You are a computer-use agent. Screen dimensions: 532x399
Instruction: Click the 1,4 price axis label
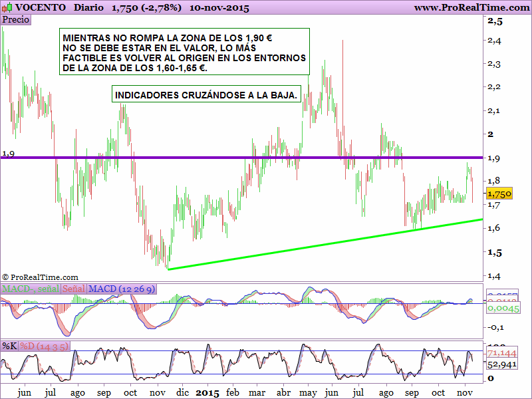(494, 277)
